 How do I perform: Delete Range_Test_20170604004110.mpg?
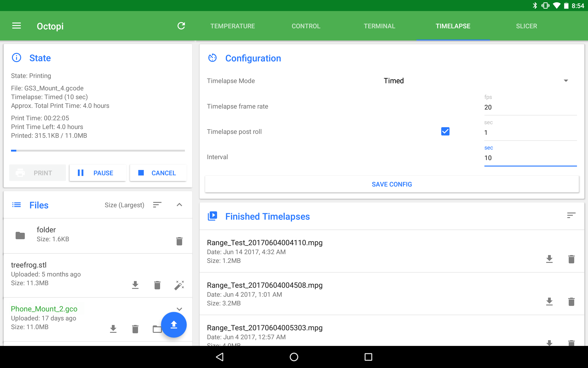pos(571,259)
